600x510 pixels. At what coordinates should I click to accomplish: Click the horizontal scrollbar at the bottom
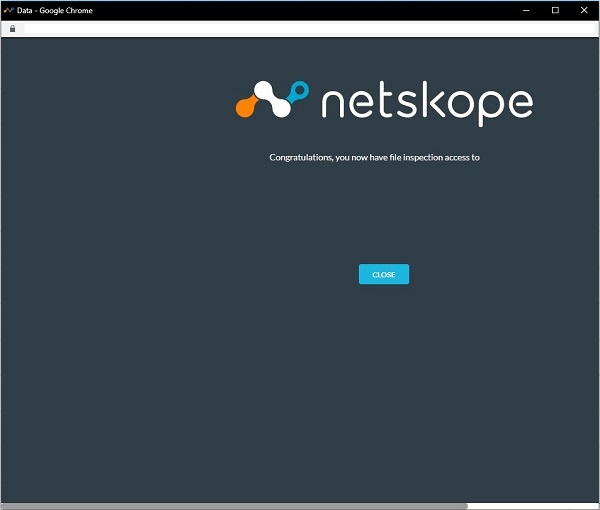pyautogui.click(x=234, y=506)
